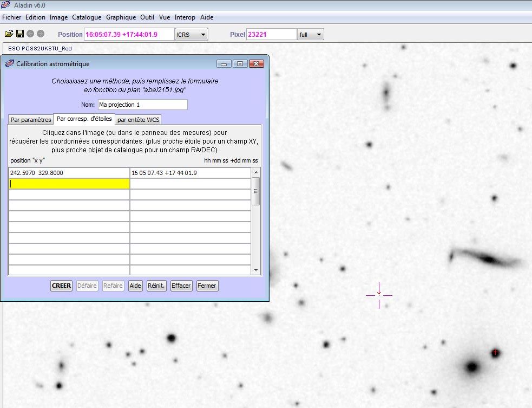Click the CREER button

61,286
